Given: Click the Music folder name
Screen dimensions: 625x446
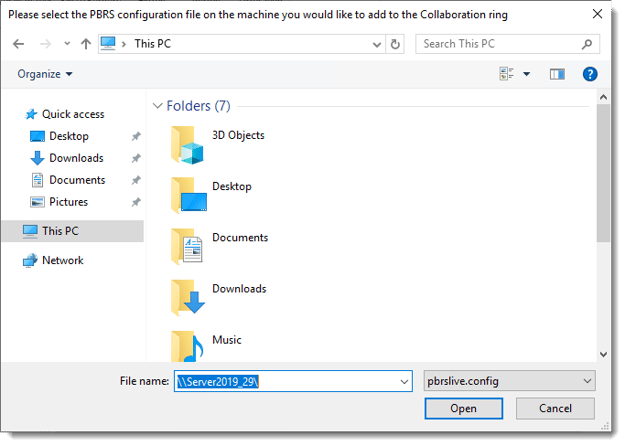Looking at the screenshot, I should pos(226,340).
